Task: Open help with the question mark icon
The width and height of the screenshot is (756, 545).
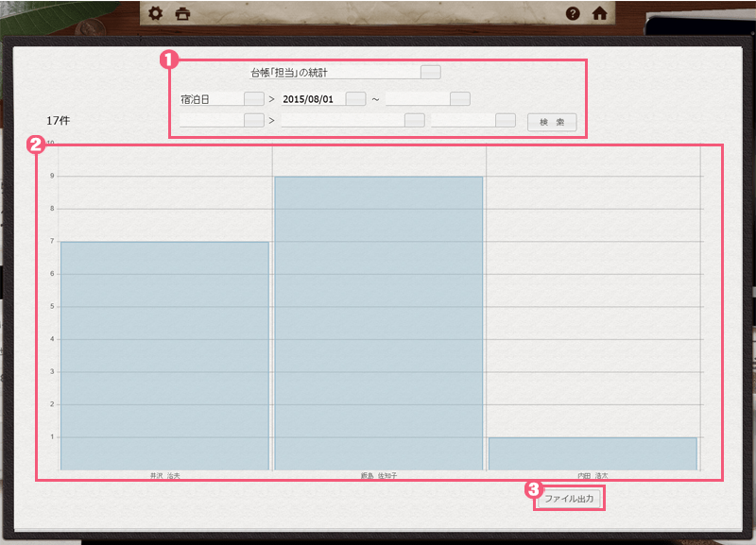Action: click(573, 13)
